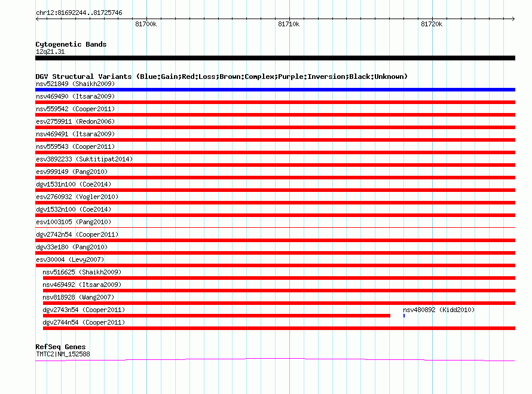Open variant nsv469491 (Itsara2009)
Viewport: 532px width, 394px height.
point(75,134)
